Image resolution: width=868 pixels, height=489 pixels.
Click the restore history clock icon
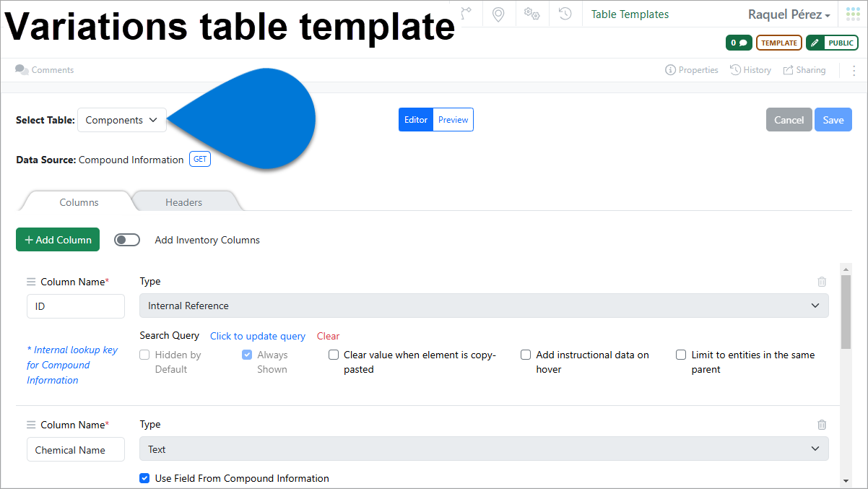565,14
